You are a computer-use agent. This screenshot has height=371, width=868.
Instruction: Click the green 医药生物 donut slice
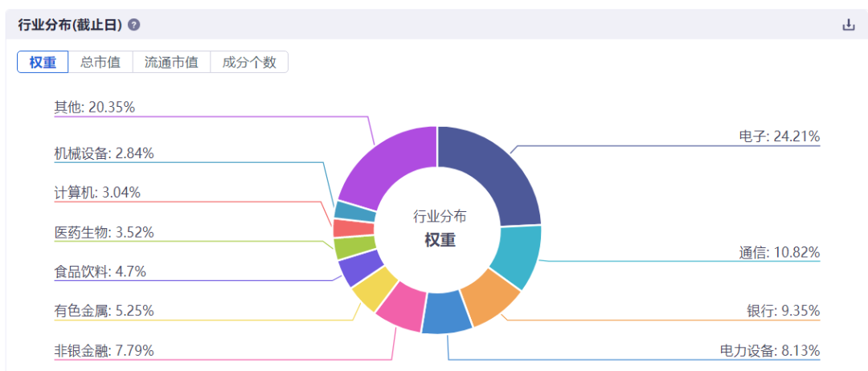354,247
